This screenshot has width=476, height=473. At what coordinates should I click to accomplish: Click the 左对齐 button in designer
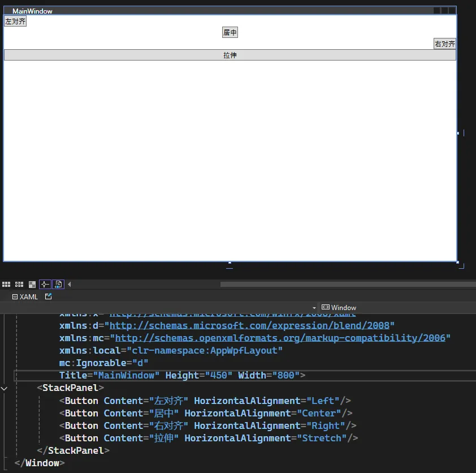coord(15,21)
